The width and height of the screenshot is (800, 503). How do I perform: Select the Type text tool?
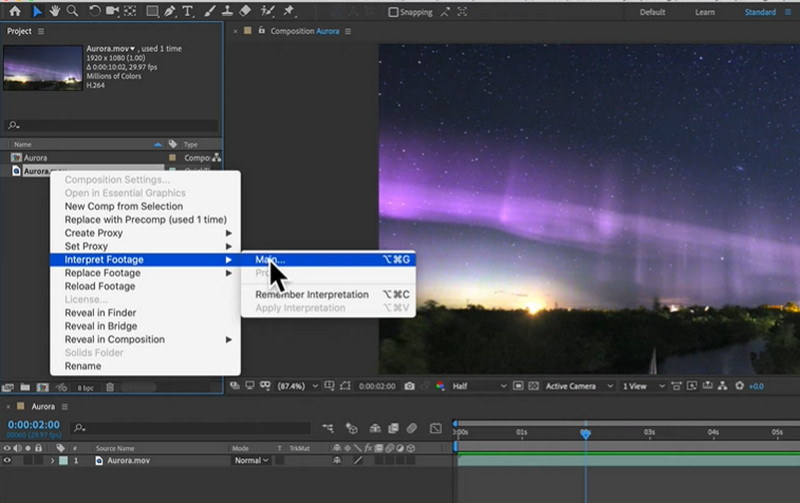[x=188, y=11]
